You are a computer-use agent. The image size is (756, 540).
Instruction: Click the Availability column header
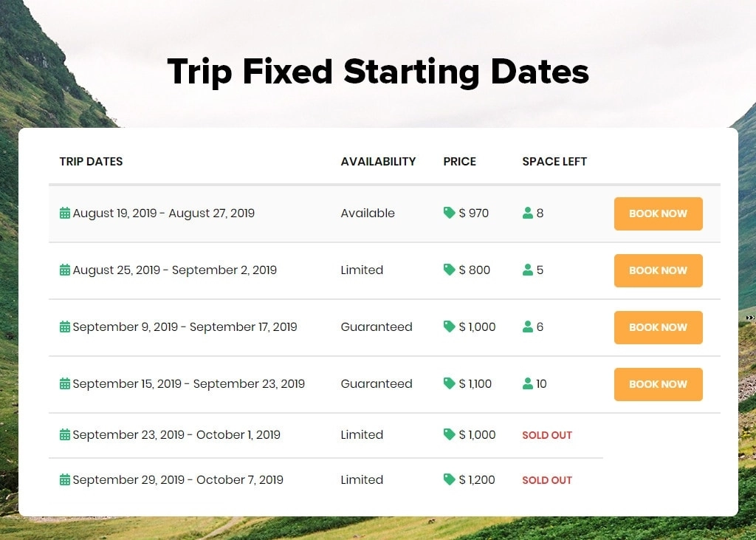pyautogui.click(x=378, y=161)
